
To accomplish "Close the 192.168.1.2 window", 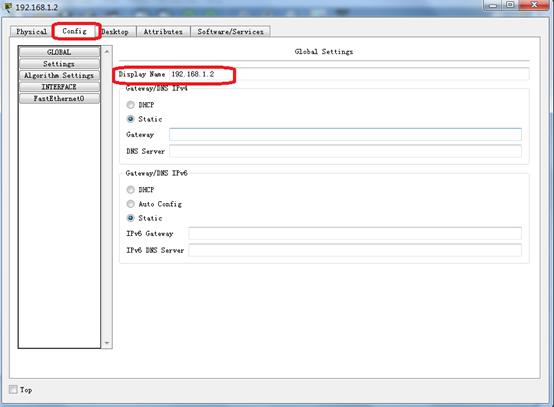I will [534, 5].
